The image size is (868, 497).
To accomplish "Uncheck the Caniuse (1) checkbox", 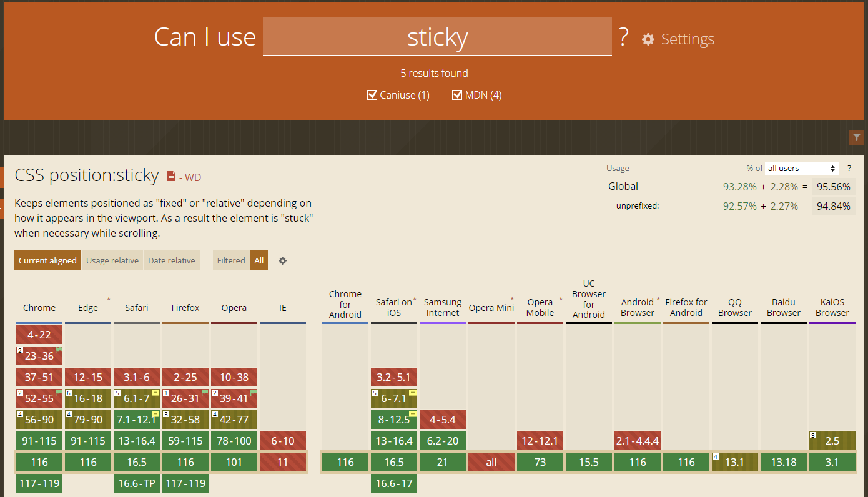I will [372, 95].
